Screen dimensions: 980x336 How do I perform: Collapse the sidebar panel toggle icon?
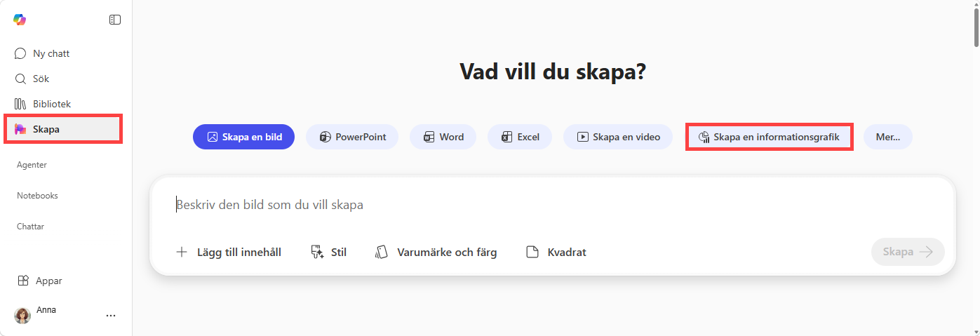(x=115, y=20)
